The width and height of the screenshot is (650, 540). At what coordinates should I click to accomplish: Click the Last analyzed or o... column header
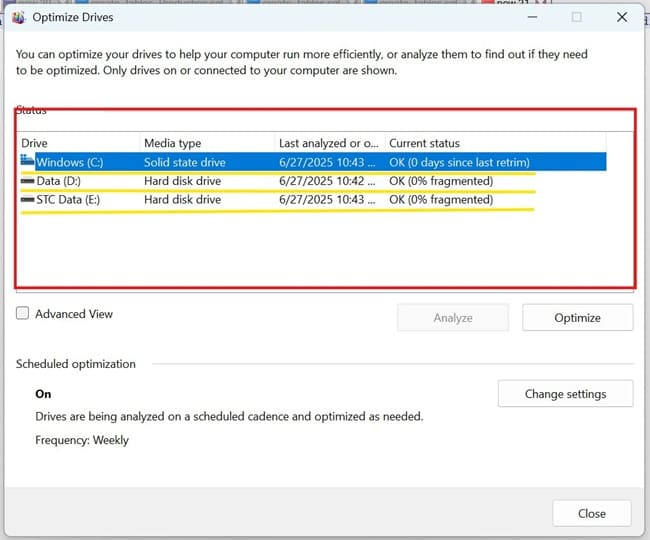click(x=330, y=143)
